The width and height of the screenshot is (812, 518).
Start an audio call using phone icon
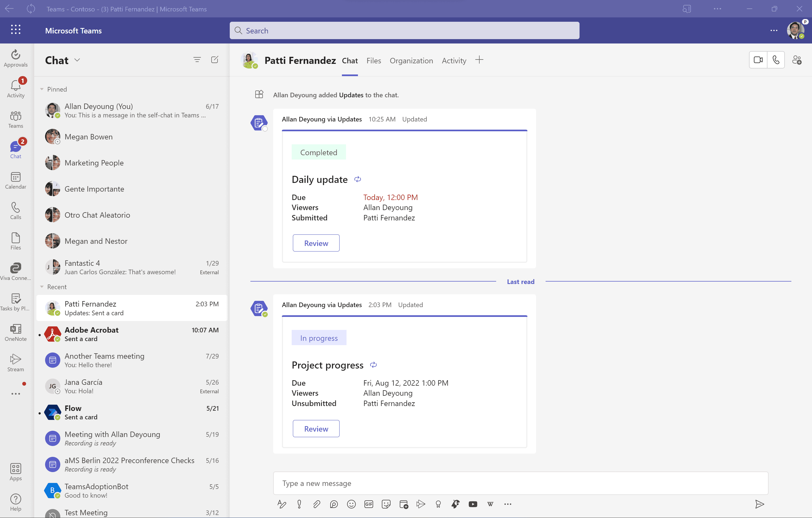pyautogui.click(x=776, y=60)
